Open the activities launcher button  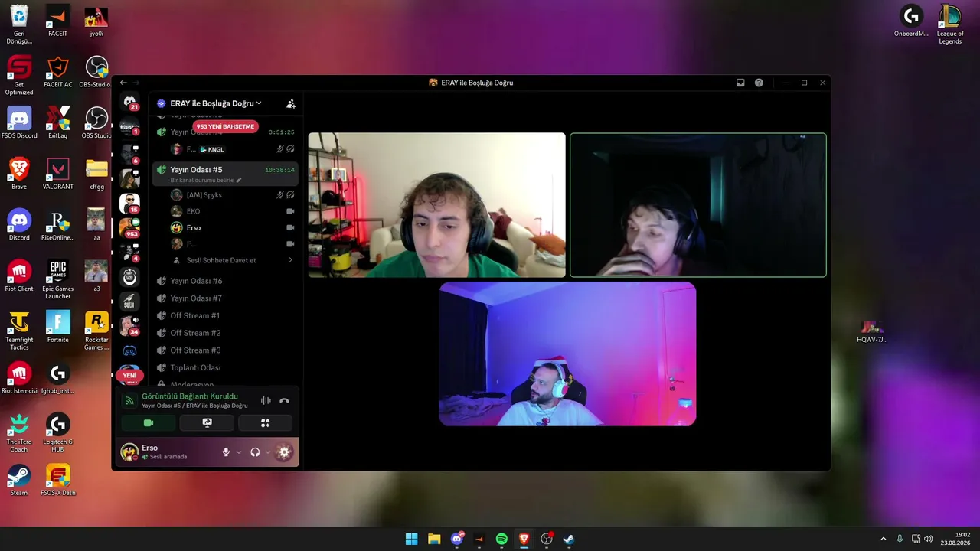pyautogui.click(x=266, y=422)
